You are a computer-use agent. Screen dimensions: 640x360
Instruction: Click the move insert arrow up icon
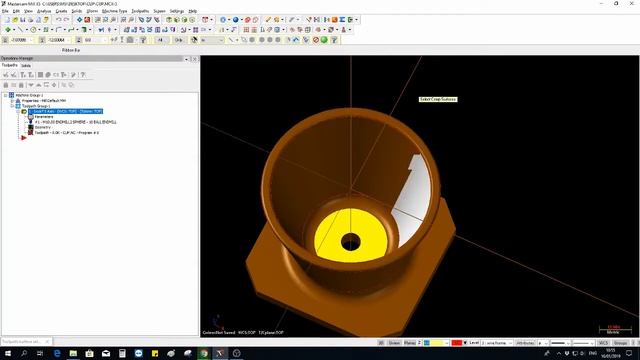(38, 85)
